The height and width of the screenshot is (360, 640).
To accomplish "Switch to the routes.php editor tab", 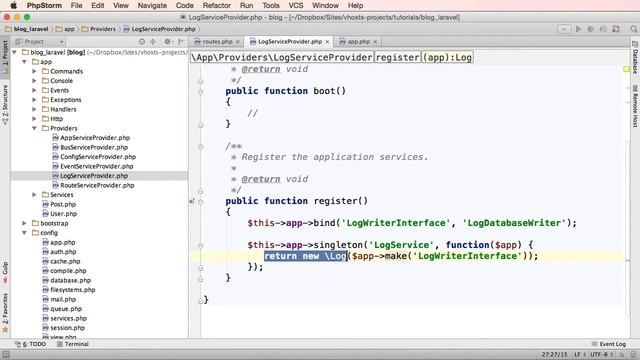I will click(x=217, y=42).
